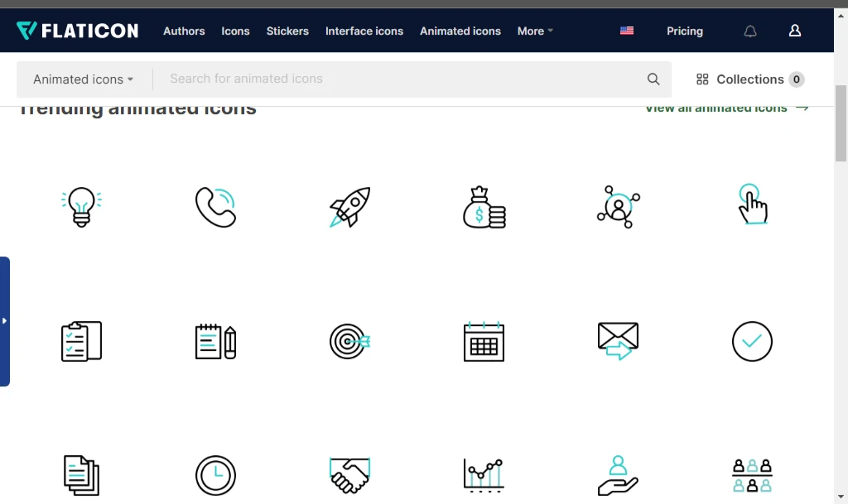
Task: Open Collections with 0 items
Action: click(750, 79)
